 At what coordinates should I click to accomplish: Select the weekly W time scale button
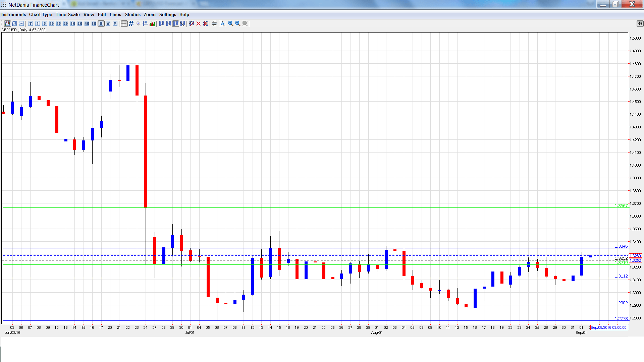[x=108, y=23]
